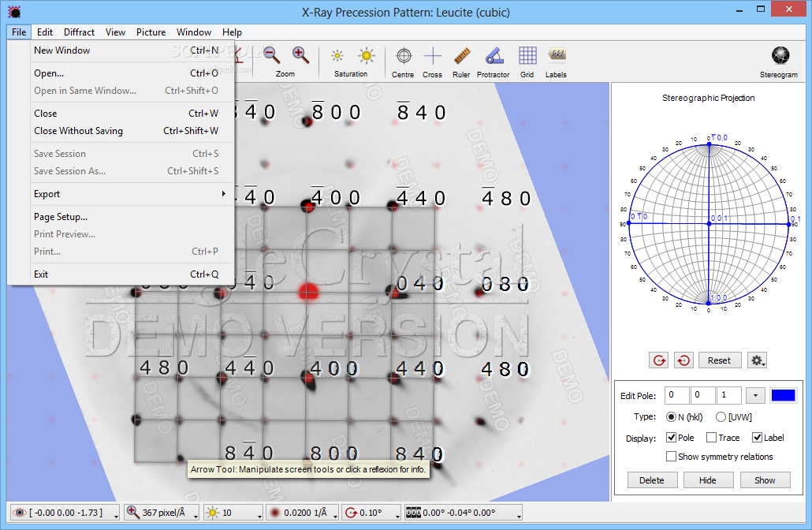Viewport: 812px width, 530px height.
Task: Open the Edit menu
Action: click(x=45, y=32)
